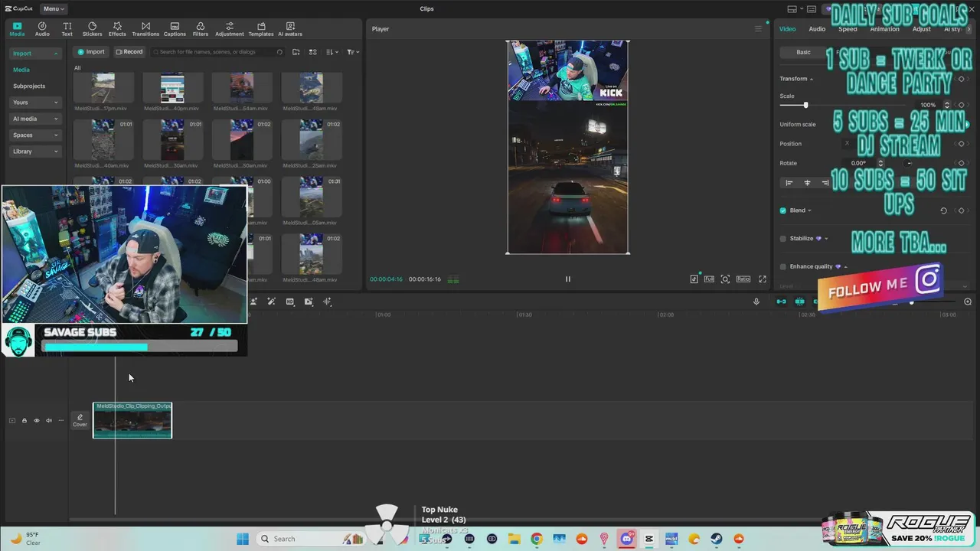The width and height of the screenshot is (980, 551).
Task: Enter fullscreen player mode
Action: pos(763,279)
